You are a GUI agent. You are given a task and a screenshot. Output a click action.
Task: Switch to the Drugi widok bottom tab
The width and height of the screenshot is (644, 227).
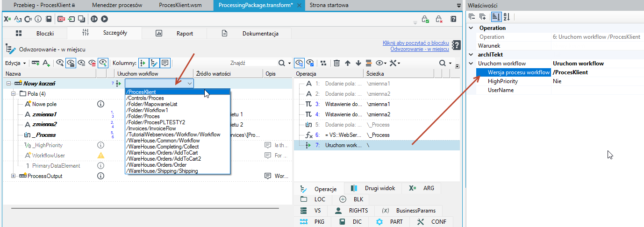click(x=373, y=188)
